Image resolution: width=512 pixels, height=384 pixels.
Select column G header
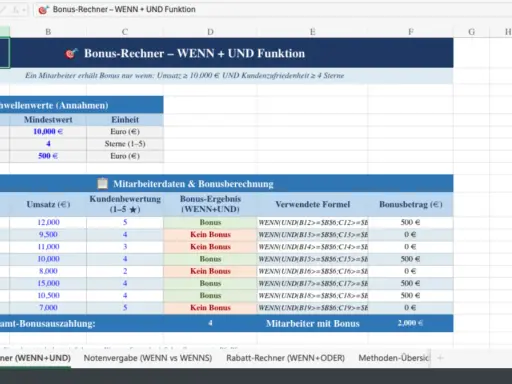(471, 32)
